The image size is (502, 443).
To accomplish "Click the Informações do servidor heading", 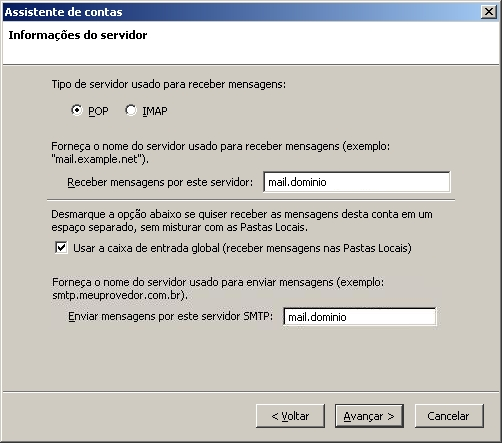I will (x=78, y=35).
